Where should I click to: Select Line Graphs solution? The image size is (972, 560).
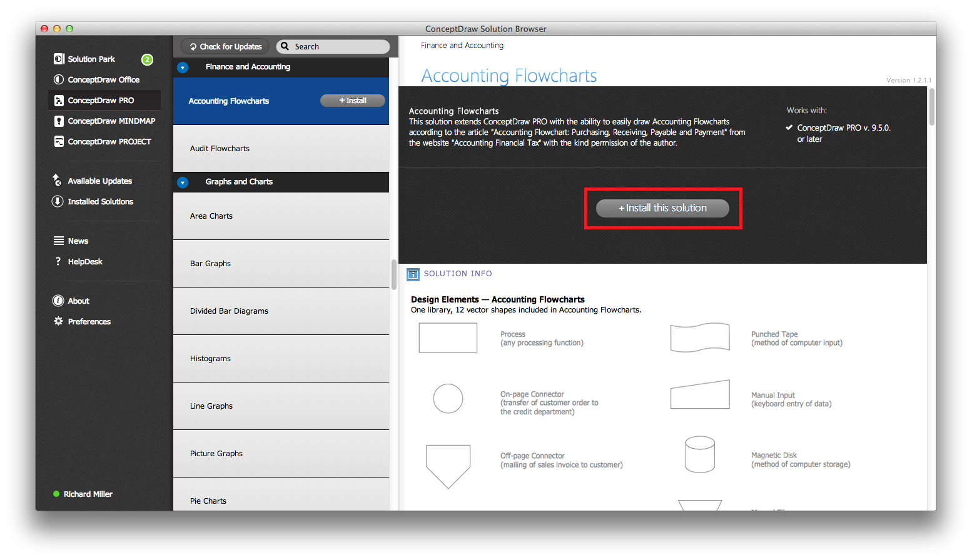(281, 406)
